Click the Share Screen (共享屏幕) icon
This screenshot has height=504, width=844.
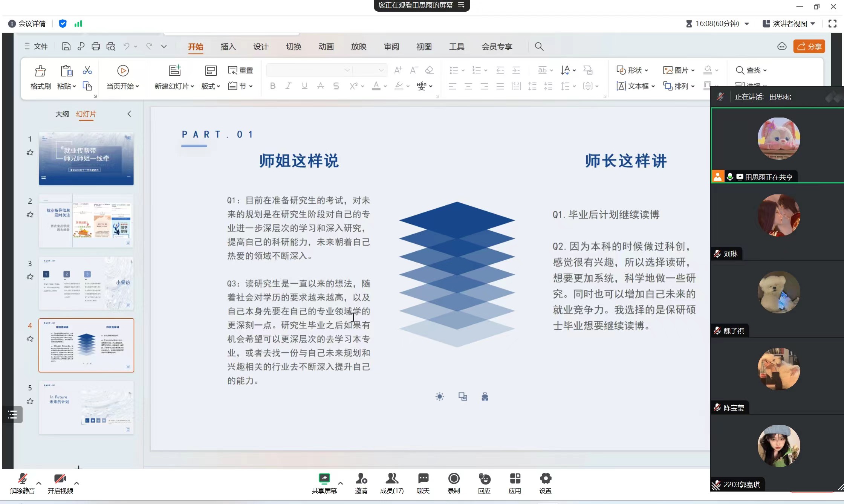coord(324,479)
